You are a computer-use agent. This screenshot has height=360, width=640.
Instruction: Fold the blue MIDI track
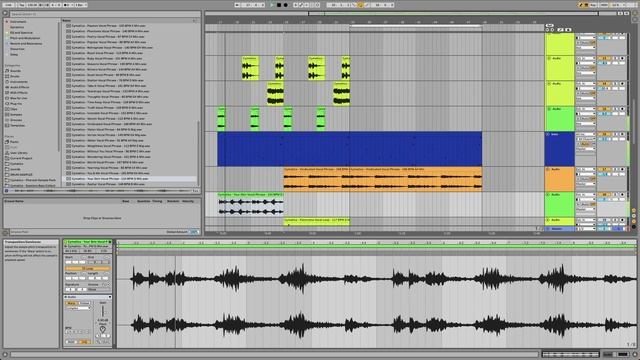548,134
